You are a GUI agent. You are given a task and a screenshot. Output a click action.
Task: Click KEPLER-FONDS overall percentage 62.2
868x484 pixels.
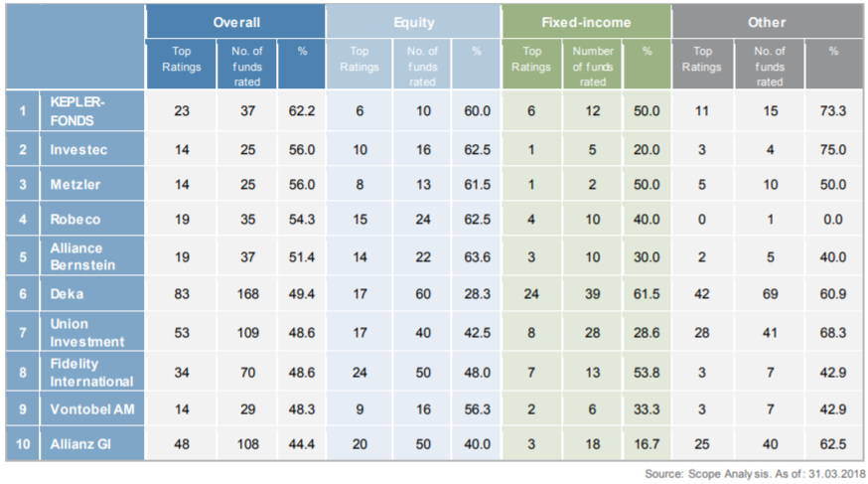point(303,111)
